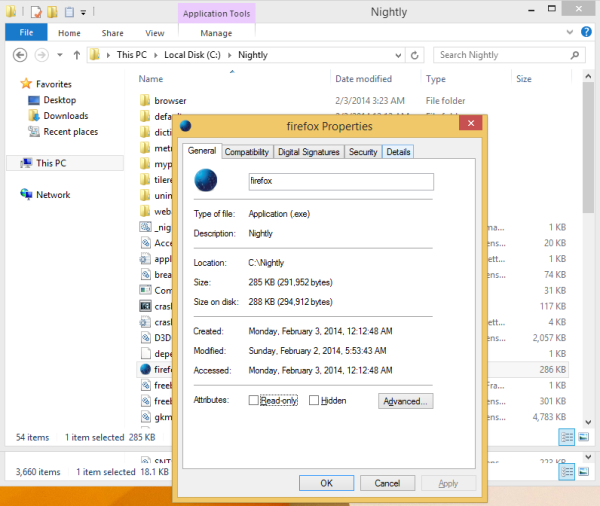The image size is (600, 506).
Task: Close the firefox Properties dialog
Action: 471,123
